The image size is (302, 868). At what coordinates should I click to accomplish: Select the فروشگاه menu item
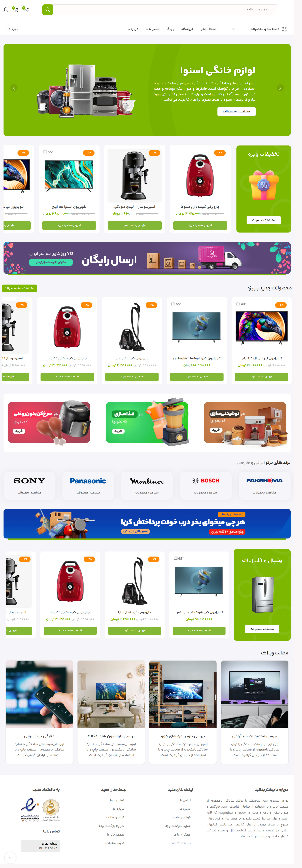coord(187,29)
